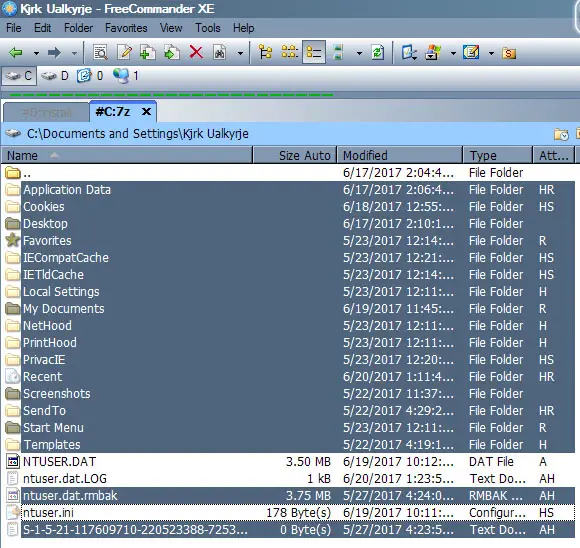580x548 pixels.
Task: Click the Move files toolbar icon
Action: pos(172,53)
